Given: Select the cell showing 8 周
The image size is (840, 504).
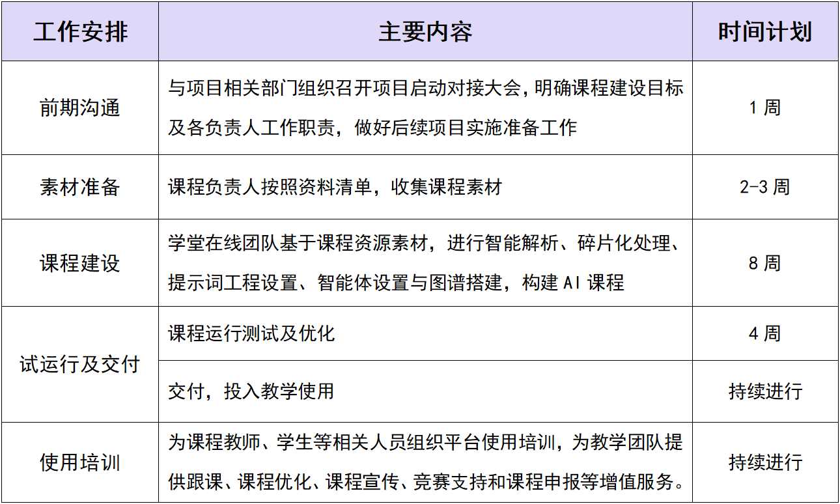Looking at the screenshot, I should (767, 264).
